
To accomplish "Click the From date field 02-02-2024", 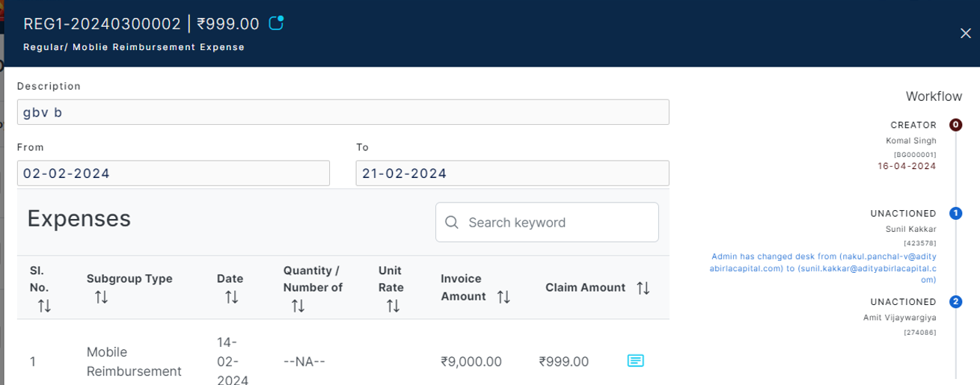I will pyautogui.click(x=173, y=173).
